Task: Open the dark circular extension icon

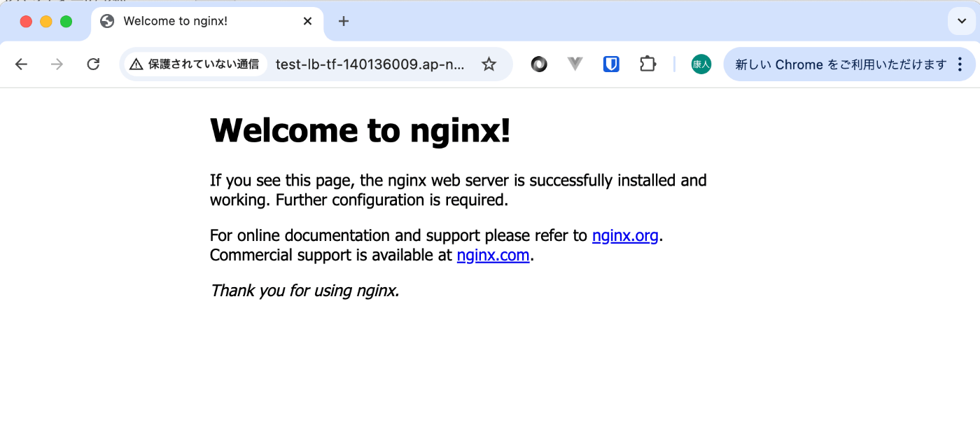Action: click(539, 64)
